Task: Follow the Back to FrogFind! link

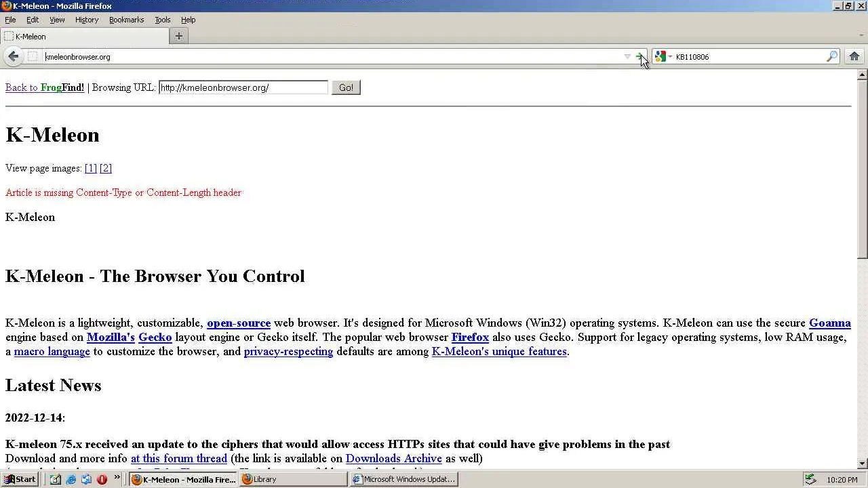Action: point(45,87)
